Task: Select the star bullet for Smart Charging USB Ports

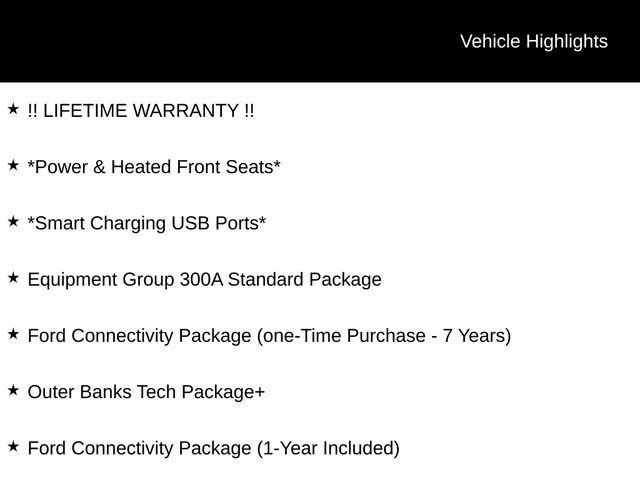Action: click(13, 220)
